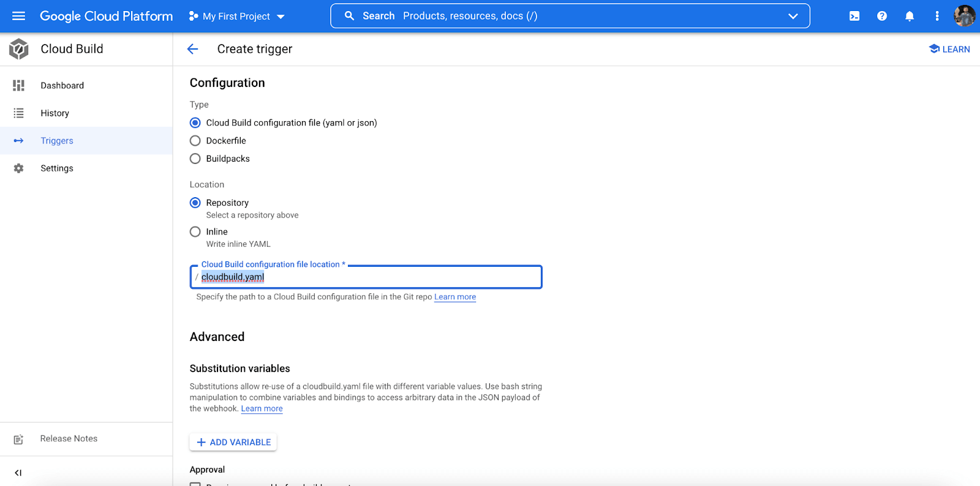Open the three-dot more options menu

click(937, 16)
